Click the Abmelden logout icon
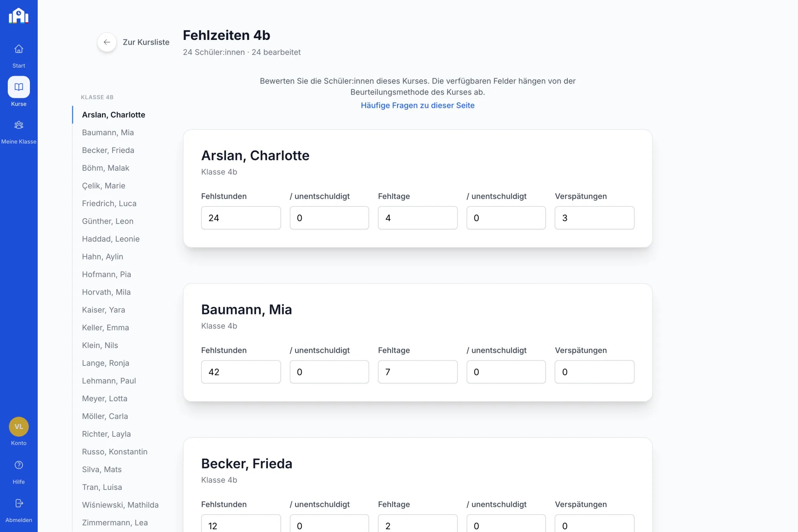This screenshot has height=532, width=798. [19, 503]
